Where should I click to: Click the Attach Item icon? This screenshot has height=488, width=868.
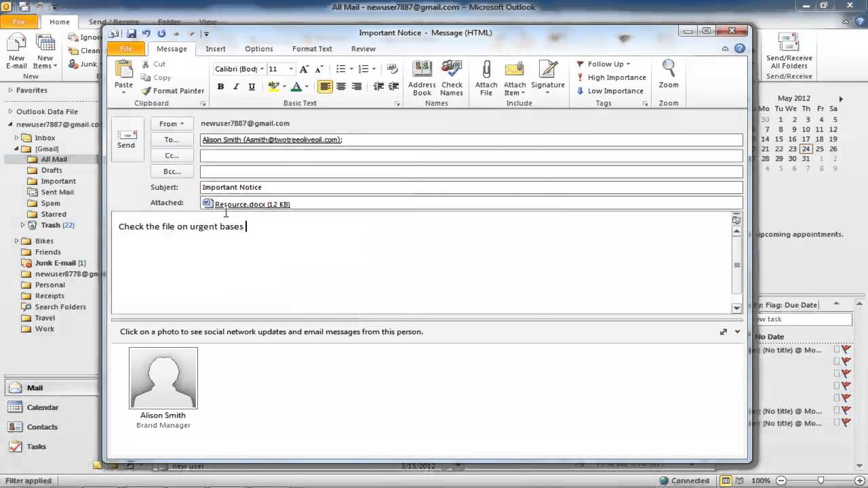515,70
